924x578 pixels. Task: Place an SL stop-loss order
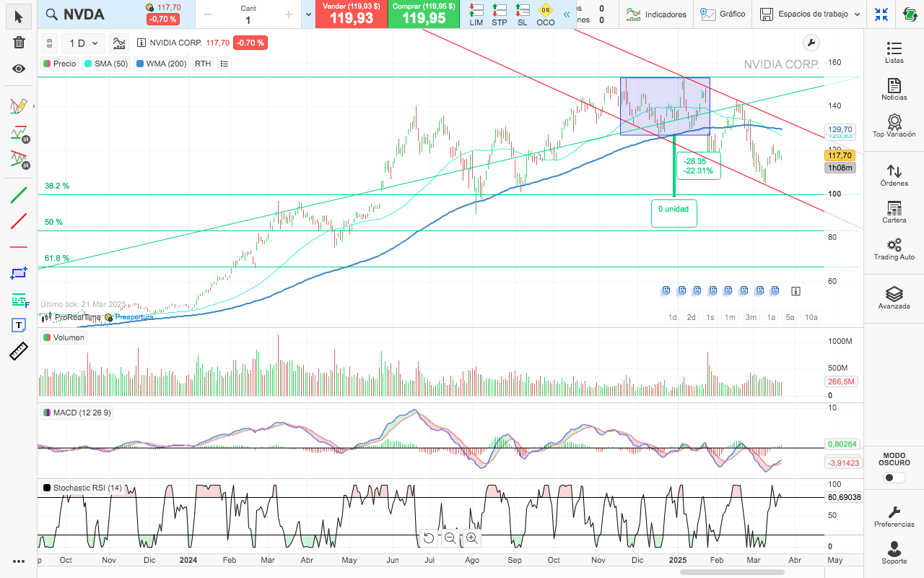coord(523,14)
